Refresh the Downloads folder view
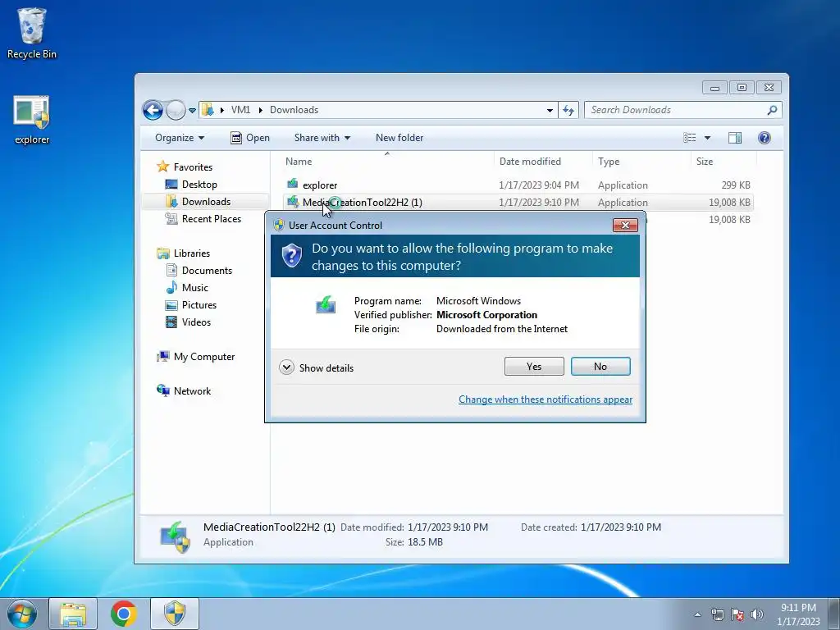 tap(568, 111)
